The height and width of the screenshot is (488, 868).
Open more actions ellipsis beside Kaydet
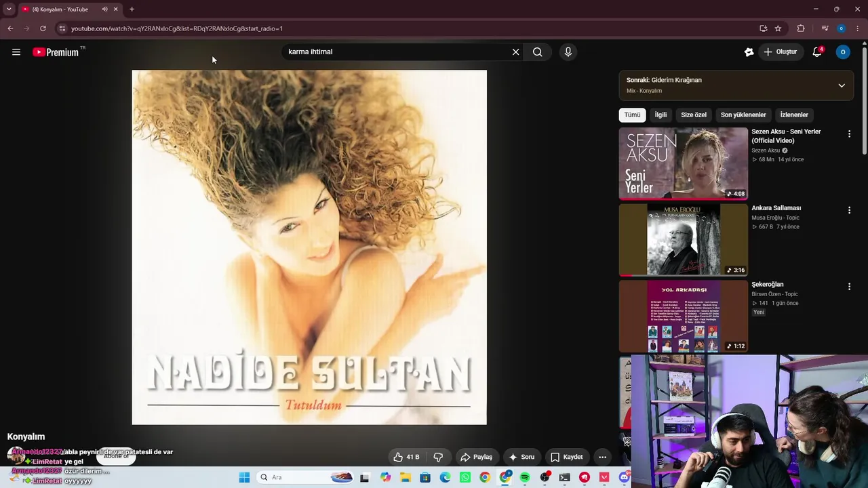click(602, 457)
